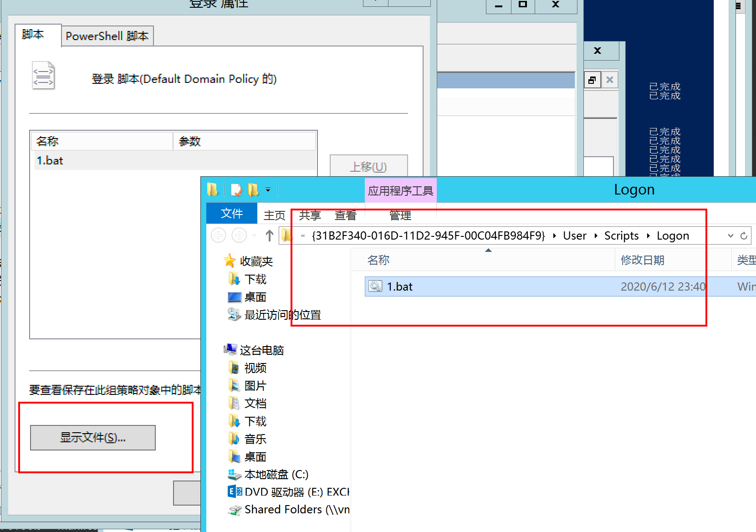
Task: Refresh the Logon folder view
Action: coord(744,235)
